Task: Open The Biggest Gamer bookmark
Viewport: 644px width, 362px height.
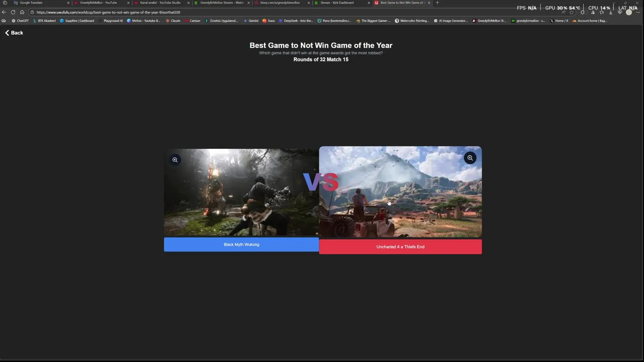Action: click(373, 21)
